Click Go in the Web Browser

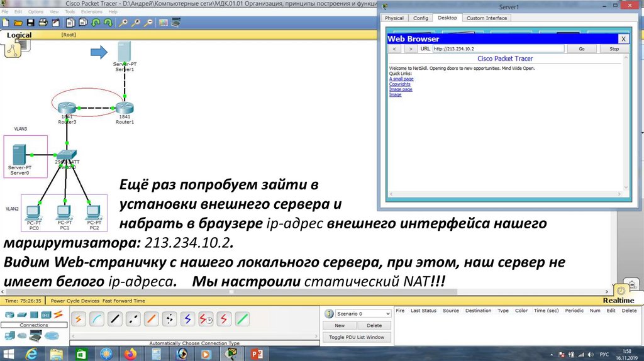(582, 49)
